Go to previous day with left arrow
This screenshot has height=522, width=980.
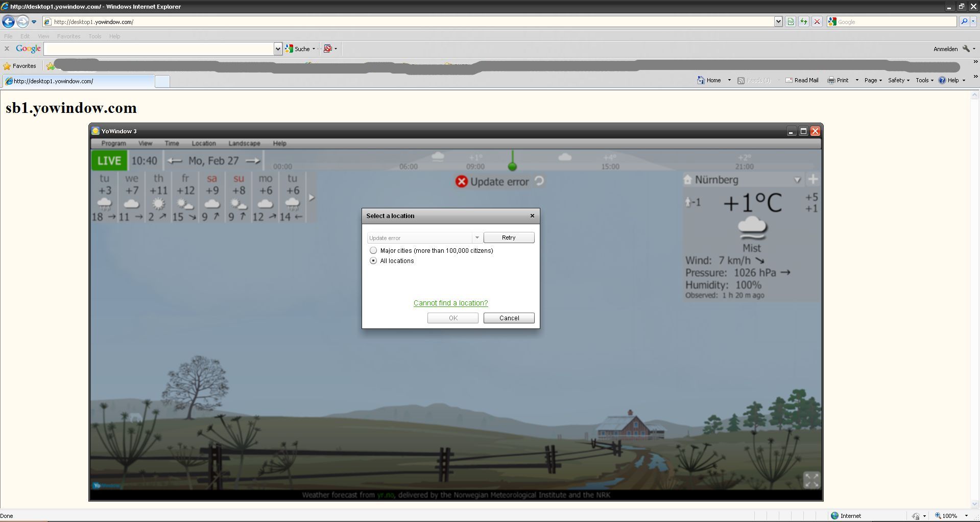(175, 161)
